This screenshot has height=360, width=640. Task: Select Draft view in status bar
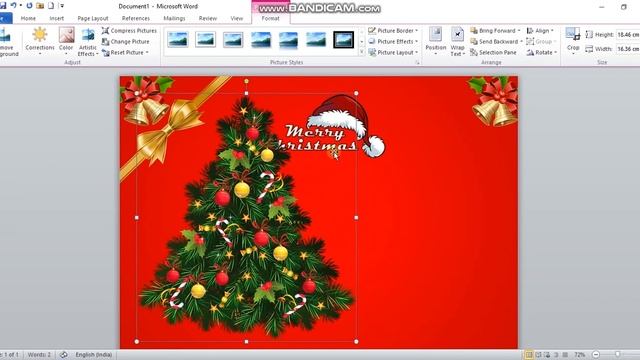(565, 355)
